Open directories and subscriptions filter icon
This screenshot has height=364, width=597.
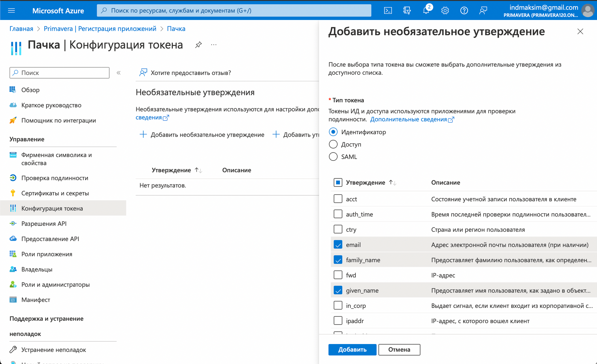click(407, 11)
